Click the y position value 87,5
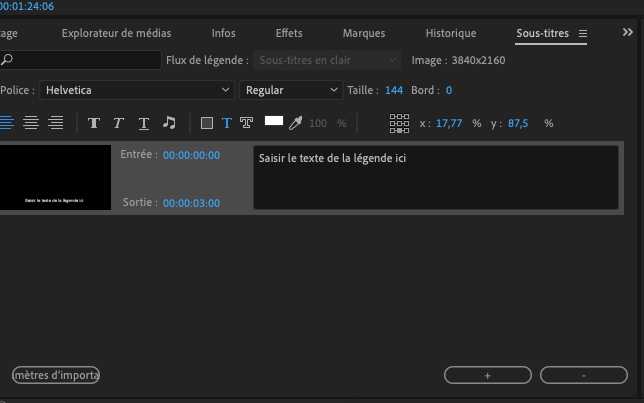Image resolution: width=644 pixels, height=403 pixels. click(x=518, y=123)
